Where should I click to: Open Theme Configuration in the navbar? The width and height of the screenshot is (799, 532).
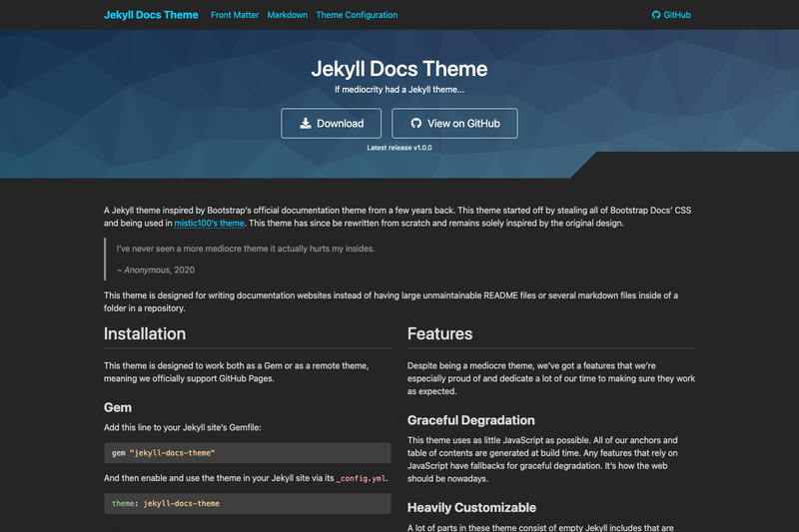click(x=357, y=15)
